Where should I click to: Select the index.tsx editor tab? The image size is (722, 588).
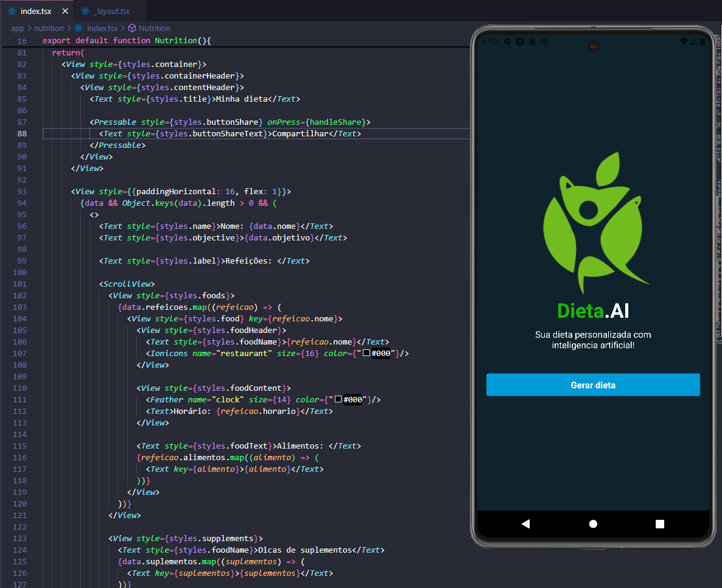pyautogui.click(x=35, y=11)
